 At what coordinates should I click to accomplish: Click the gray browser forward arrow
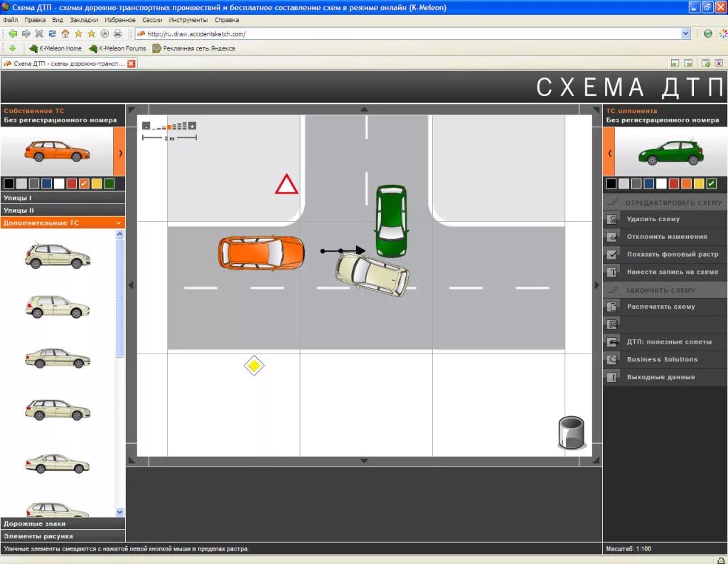pos(26,33)
